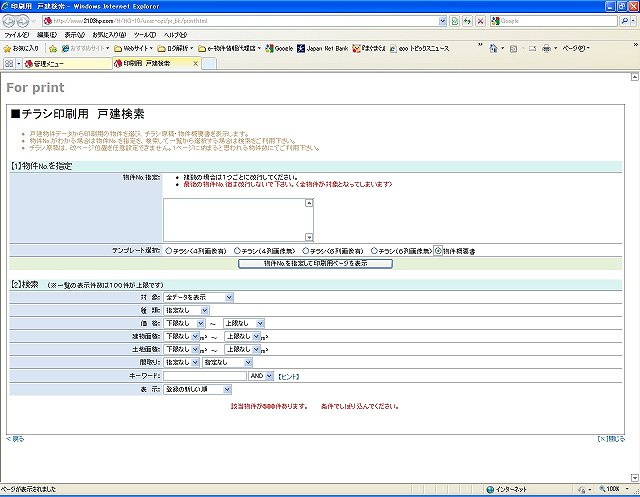Open the 建物面積 下限なし dropdown
Viewport: 640px width, 497px height.
click(x=182, y=337)
